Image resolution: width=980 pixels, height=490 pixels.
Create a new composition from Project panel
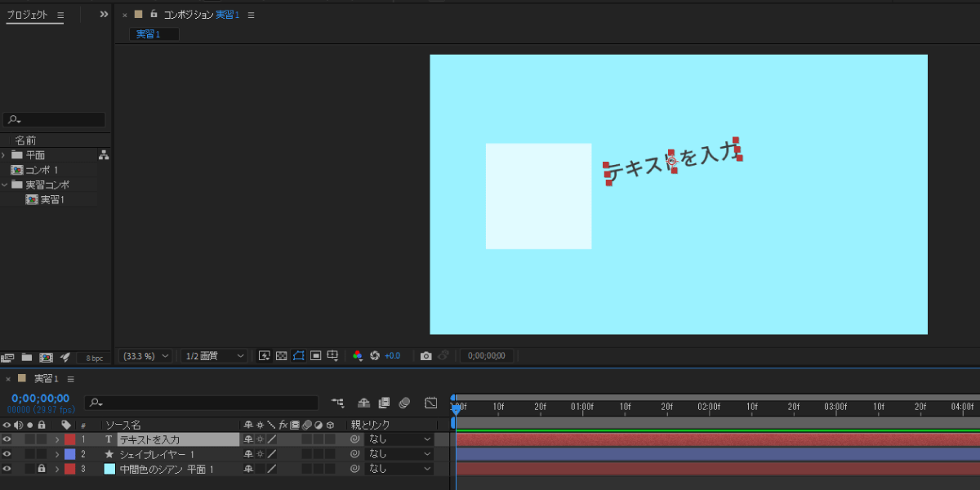[x=47, y=357]
